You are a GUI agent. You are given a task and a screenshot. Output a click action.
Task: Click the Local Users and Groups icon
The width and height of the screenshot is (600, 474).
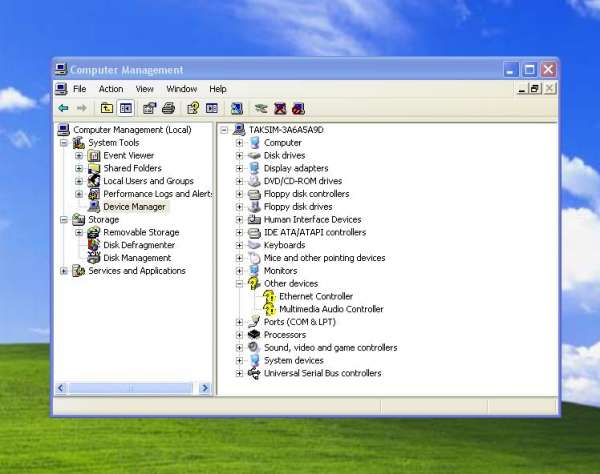click(x=94, y=181)
